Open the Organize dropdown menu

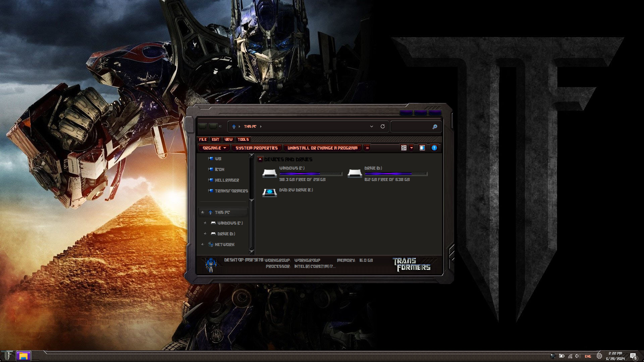pyautogui.click(x=215, y=148)
